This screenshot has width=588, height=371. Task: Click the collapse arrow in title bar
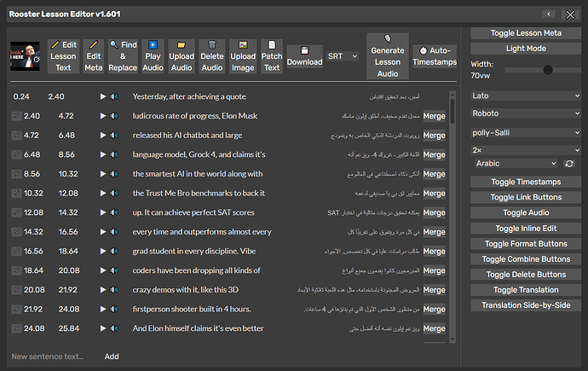point(549,14)
